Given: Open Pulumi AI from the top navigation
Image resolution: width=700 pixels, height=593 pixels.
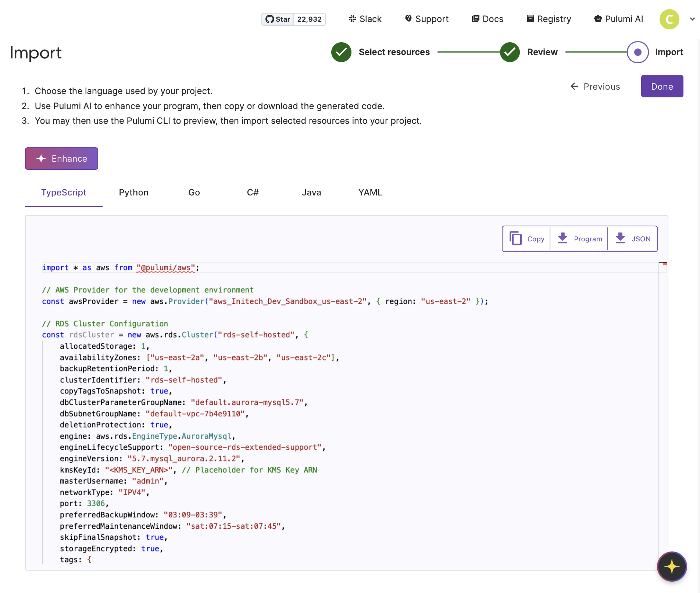Looking at the screenshot, I should (x=618, y=19).
